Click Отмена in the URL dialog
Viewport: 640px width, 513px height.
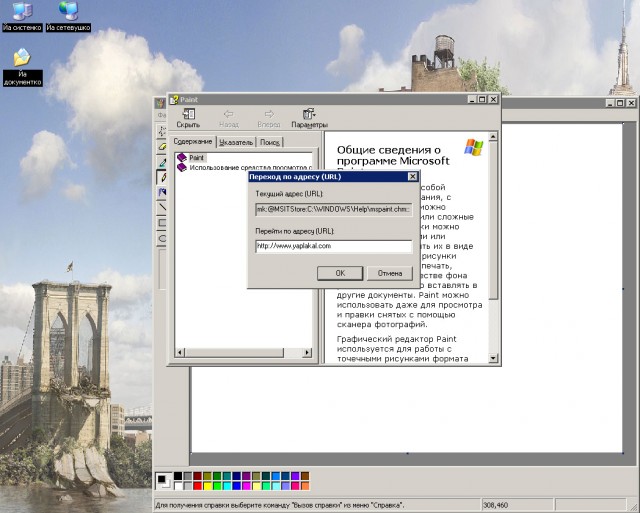(x=390, y=273)
